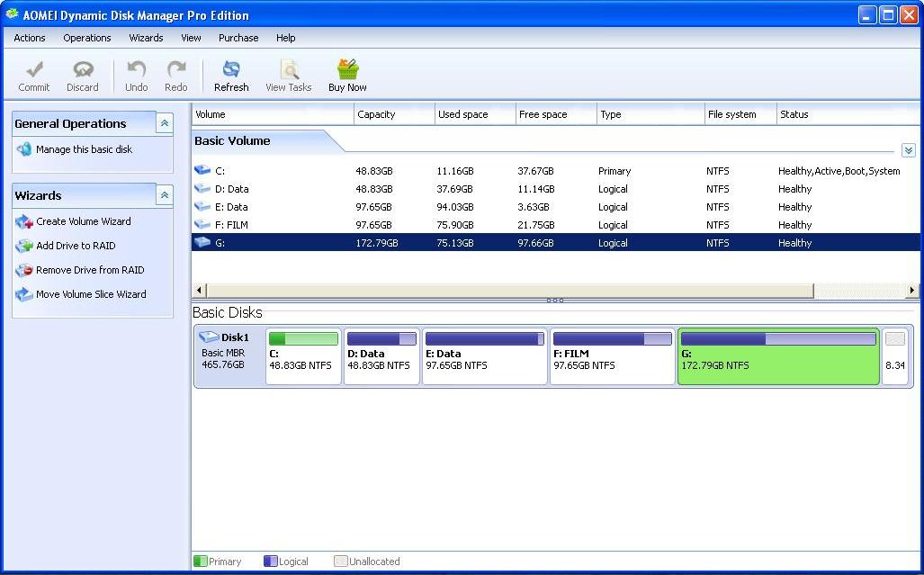Click the 94.03GB used space cell
Image resolution: width=924 pixels, height=575 pixels.
point(455,207)
